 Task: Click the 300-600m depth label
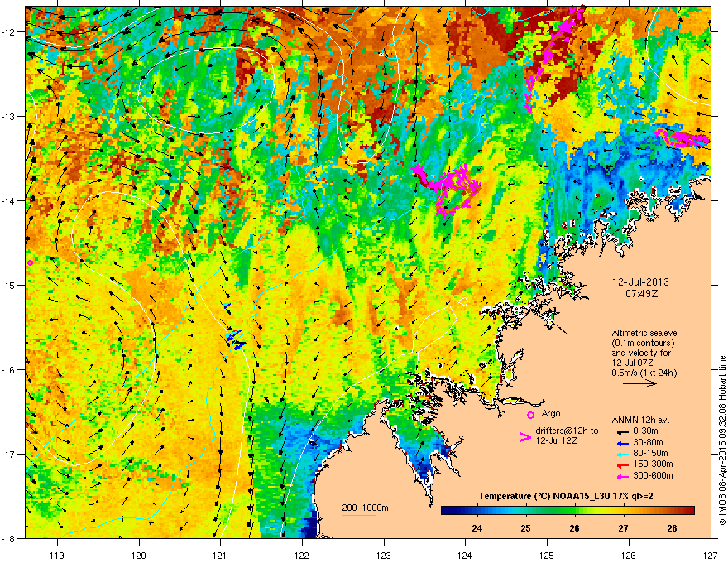[653, 476]
